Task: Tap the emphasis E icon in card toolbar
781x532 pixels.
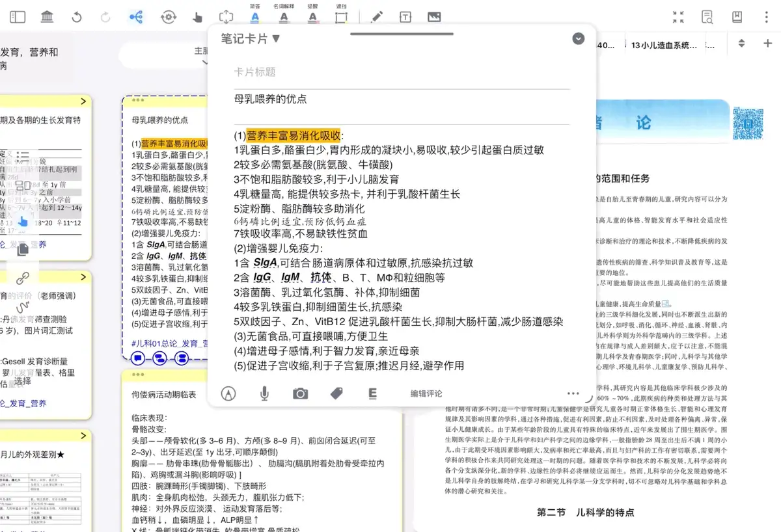Action: (x=373, y=393)
